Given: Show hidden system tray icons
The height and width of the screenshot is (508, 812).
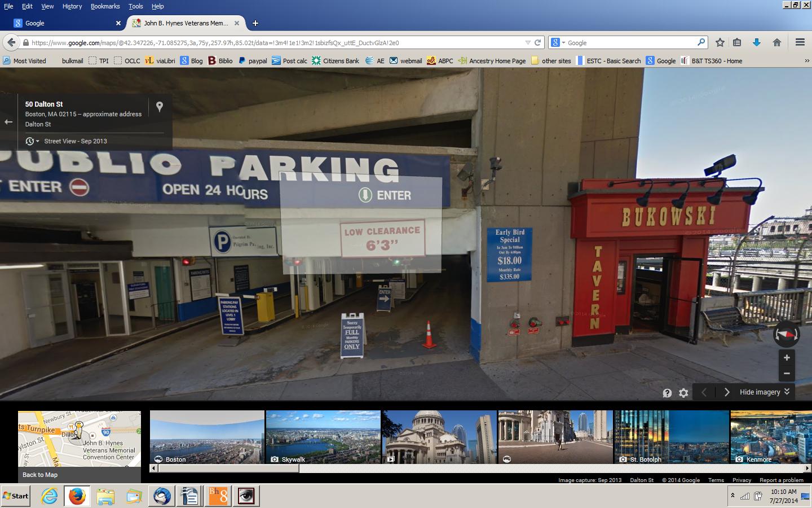Looking at the screenshot, I should point(732,496).
